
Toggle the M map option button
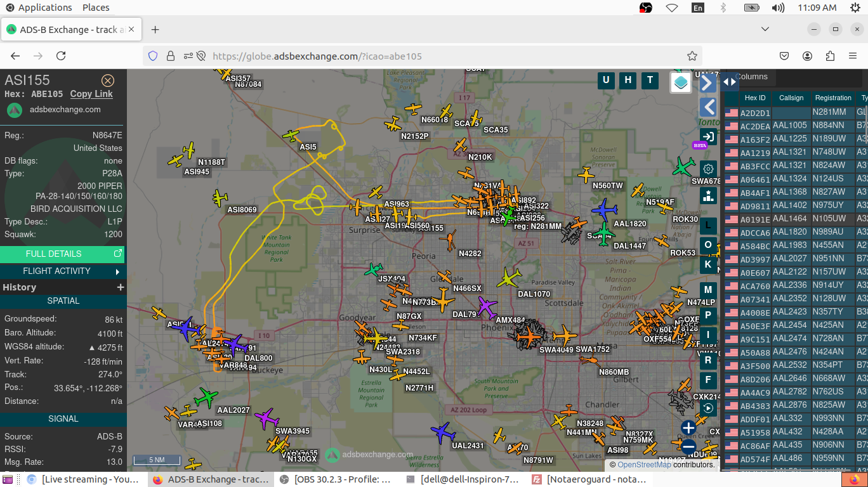pyautogui.click(x=708, y=290)
